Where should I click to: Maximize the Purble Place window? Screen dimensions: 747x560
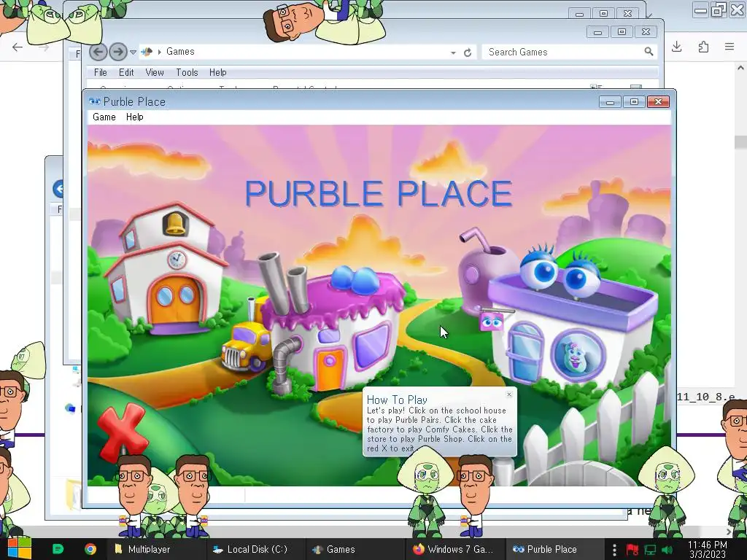[634, 101]
